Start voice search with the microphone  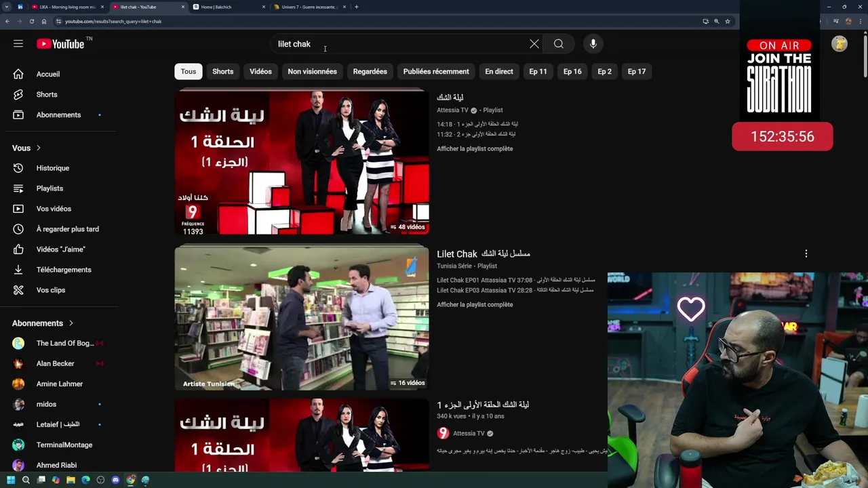coord(593,44)
